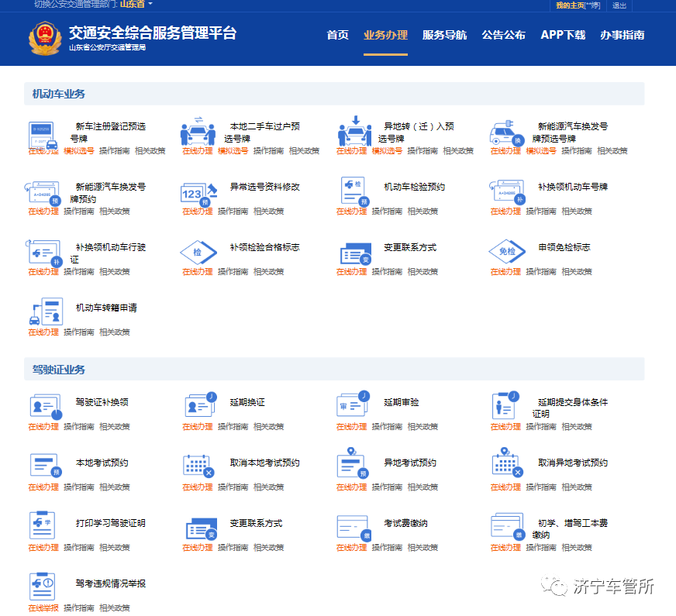Open 操作指南 under 延期换证
Screen dimensions: 676x616
coord(233,426)
